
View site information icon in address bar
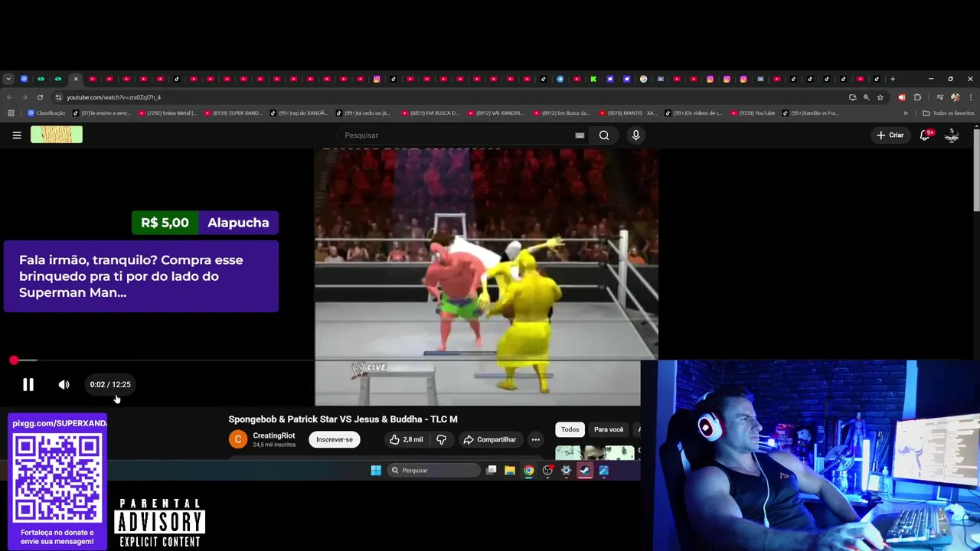point(58,97)
